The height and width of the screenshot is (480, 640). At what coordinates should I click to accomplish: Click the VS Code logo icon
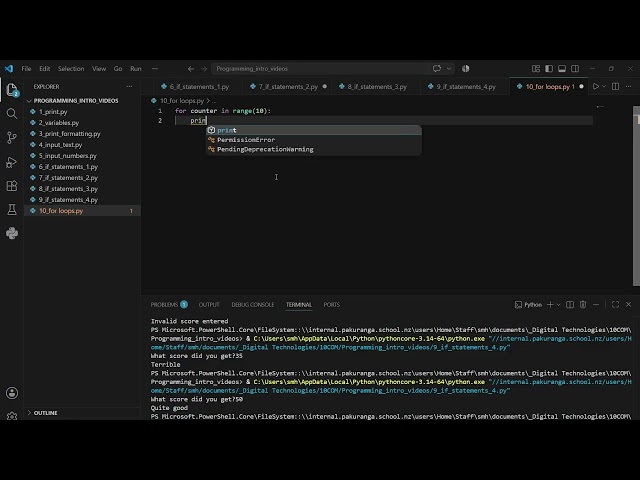pyautogui.click(x=9, y=69)
